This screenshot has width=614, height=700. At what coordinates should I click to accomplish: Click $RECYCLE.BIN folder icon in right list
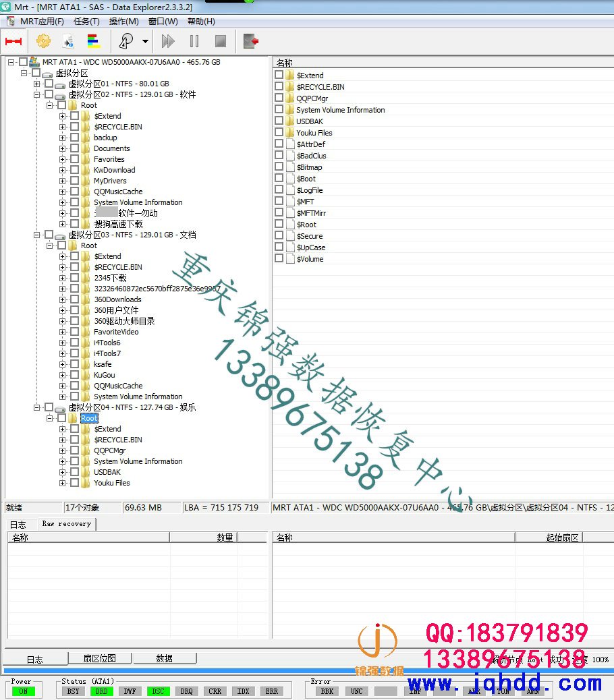[290, 86]
